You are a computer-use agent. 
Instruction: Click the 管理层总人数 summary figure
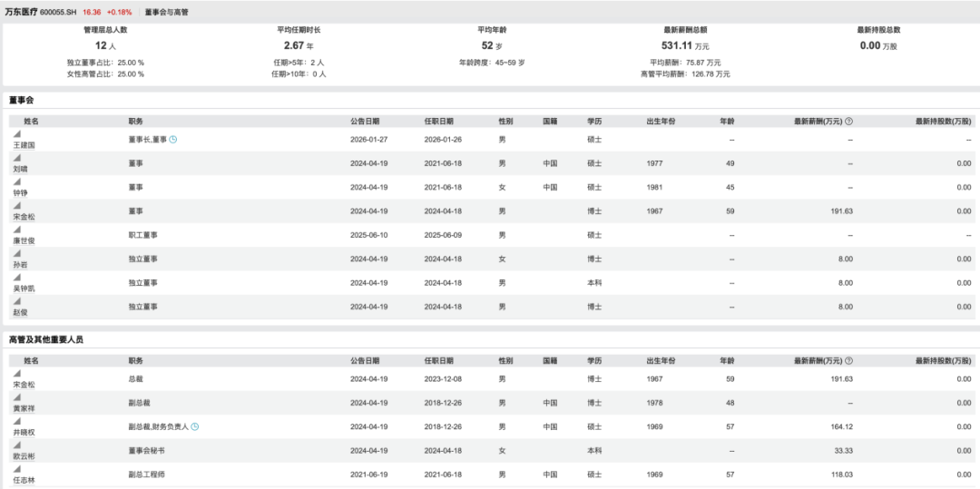point(100,45)
